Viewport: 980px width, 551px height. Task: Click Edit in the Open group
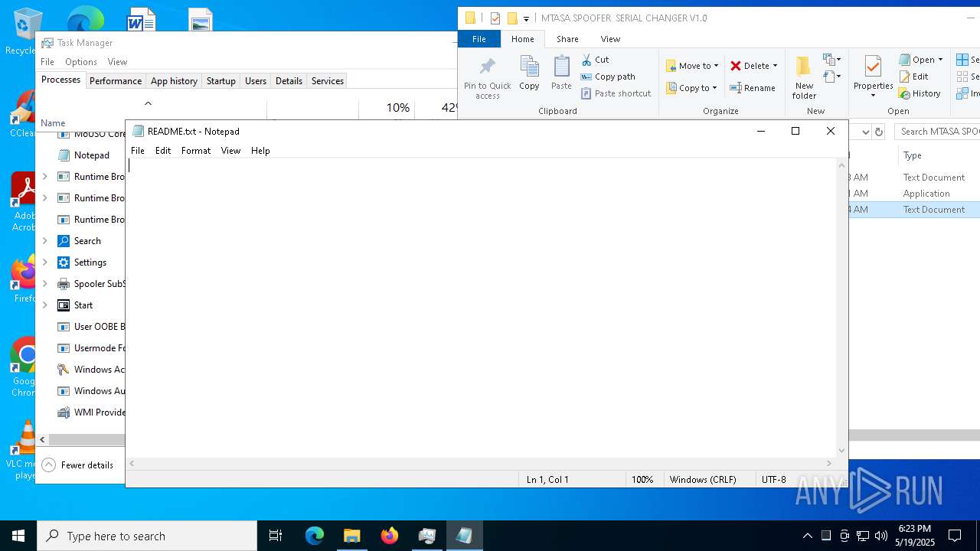point(913,77)
